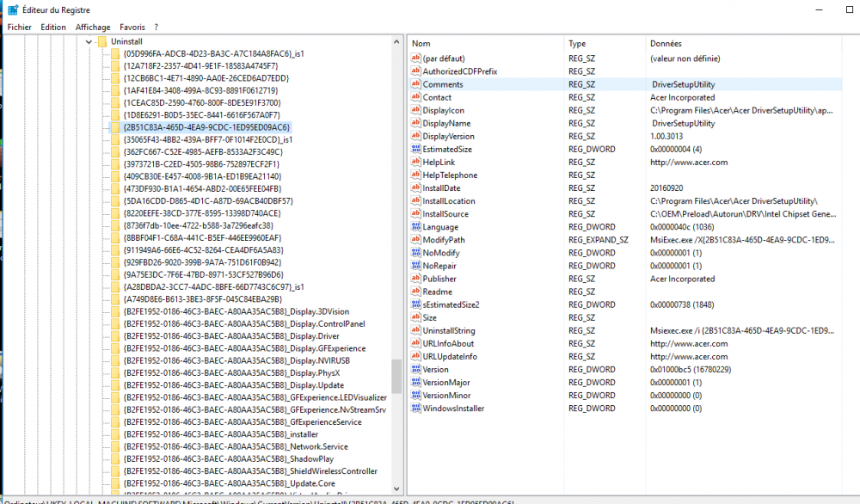Click the Données column header
This screenshot has width=860, height=504.
coord(748,43)
